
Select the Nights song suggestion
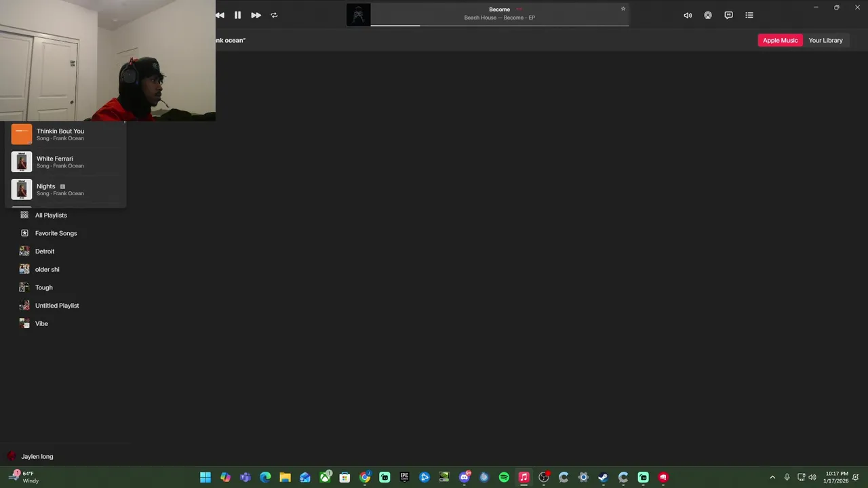pos(66,189)
